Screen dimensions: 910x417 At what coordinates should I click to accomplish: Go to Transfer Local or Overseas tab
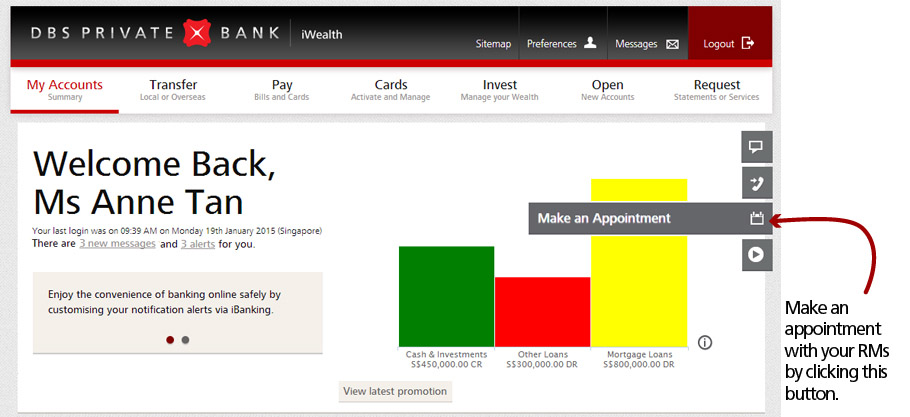pyautogui.click(x=173, y=90)
